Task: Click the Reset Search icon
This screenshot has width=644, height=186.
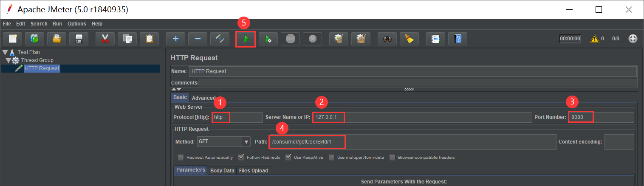Action: pos(409,39)
